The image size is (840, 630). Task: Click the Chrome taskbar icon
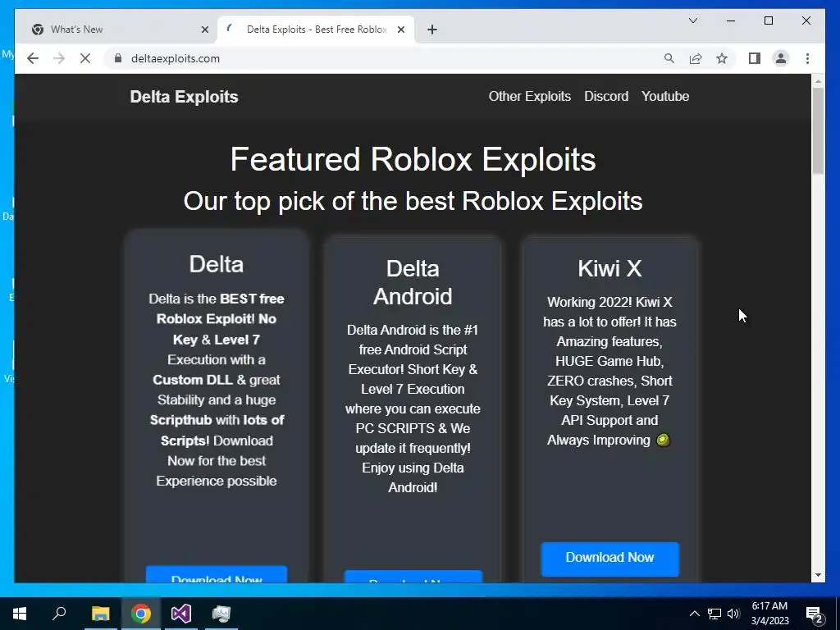(x=141, y=614)
